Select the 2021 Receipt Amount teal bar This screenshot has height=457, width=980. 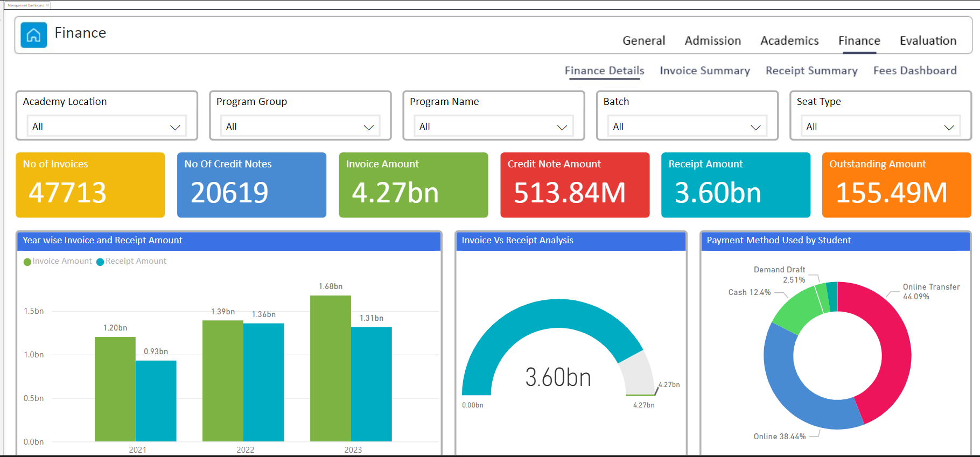coord(156,401)
